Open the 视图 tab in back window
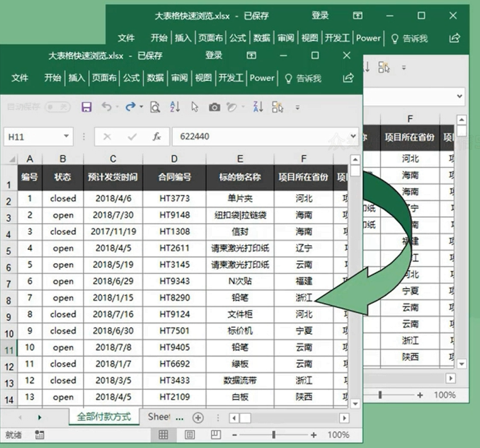 coord(310,38)
